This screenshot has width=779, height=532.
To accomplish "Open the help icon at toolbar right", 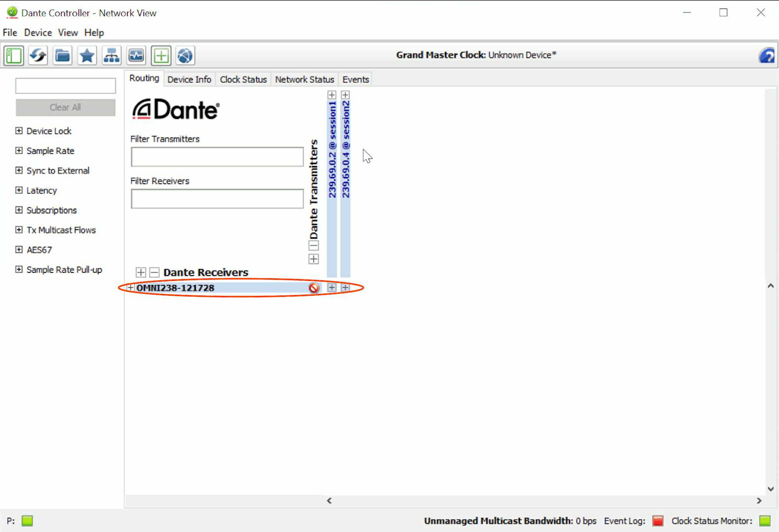I will click(767, 56).
